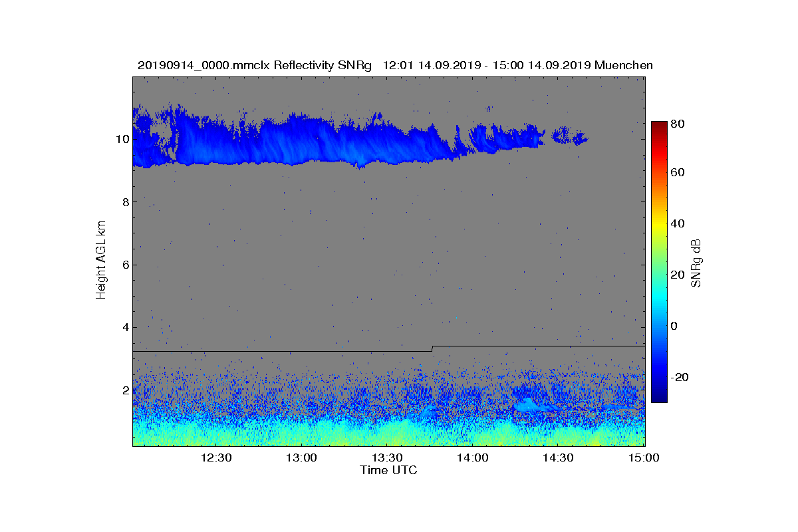Click the 'Time UTC' axis label
The width and height of the screenshot is (798, 532).
[x=389, y=470]
